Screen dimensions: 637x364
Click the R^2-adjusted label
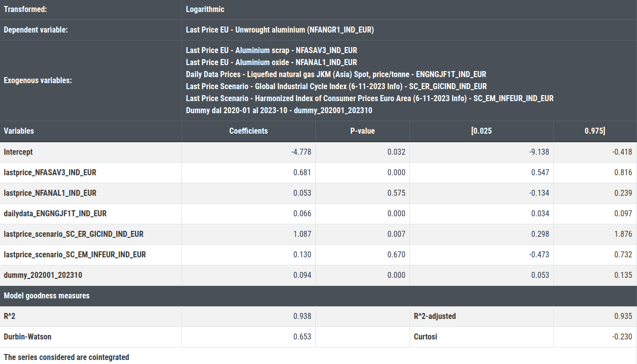[435, 316]
